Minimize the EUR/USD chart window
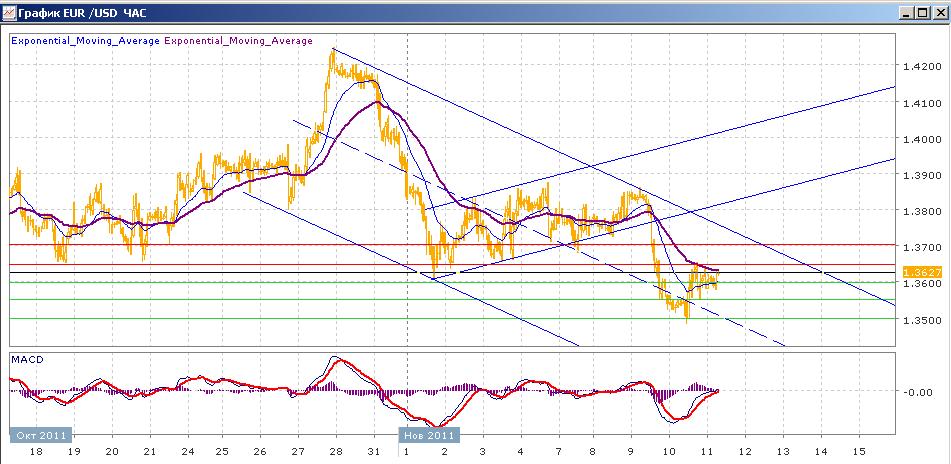The image size is (951, 464). click(x=907, y=13)
